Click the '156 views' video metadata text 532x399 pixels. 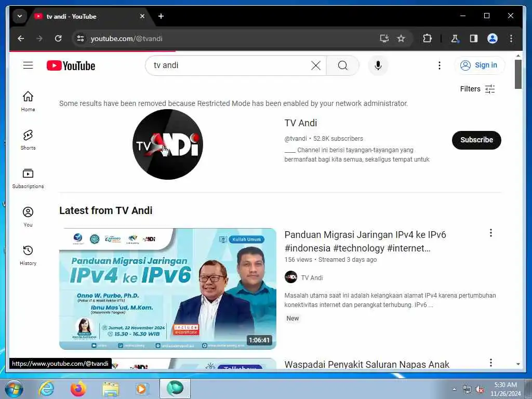coord(298,260)
